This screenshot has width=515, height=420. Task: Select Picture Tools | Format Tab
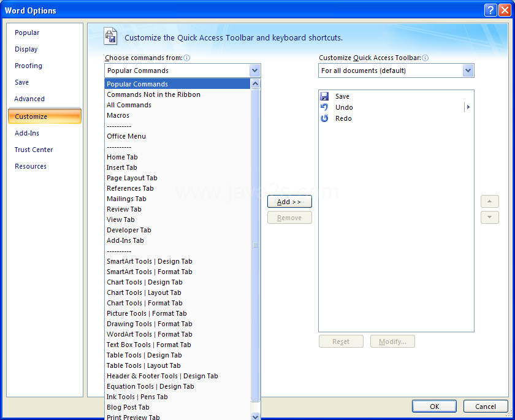click(177, 313)
